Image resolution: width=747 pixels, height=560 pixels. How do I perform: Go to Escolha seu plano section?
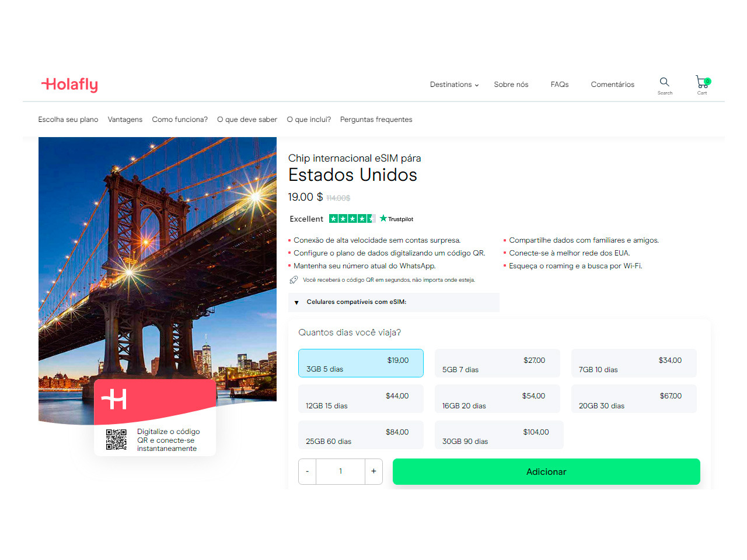[68, 120]
